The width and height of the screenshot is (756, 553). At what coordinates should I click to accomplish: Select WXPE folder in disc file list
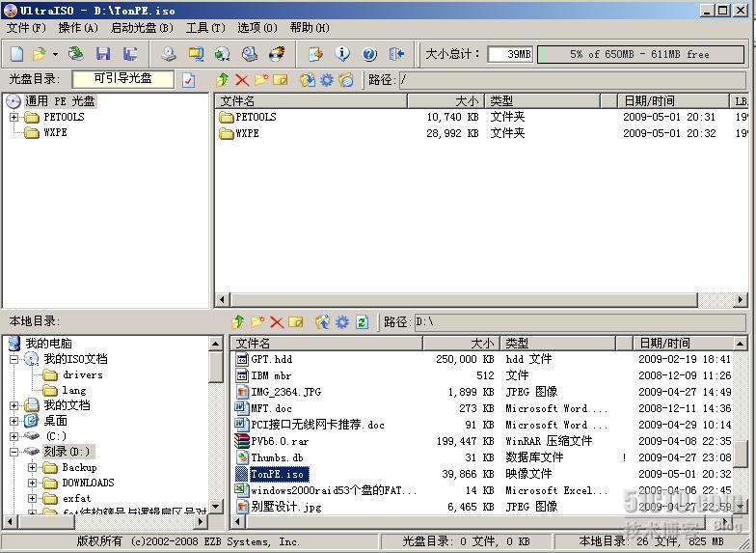tap(247, 133)
